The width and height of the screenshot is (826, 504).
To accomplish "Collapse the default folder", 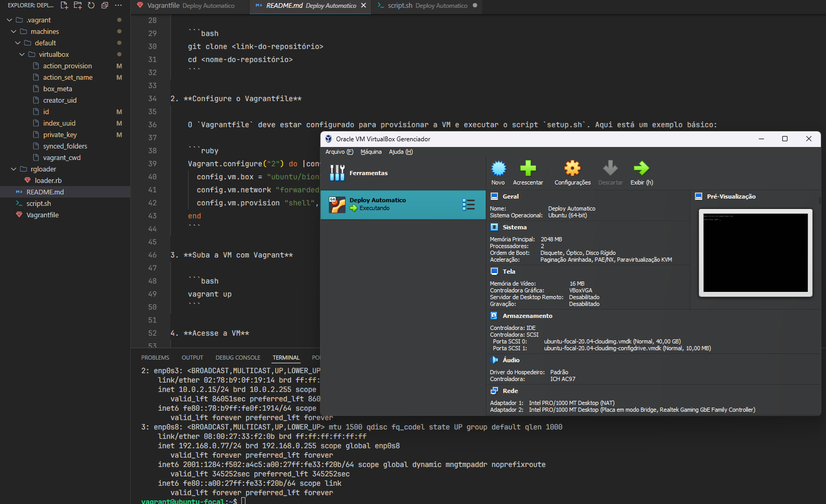I will (x=18, y=43).
